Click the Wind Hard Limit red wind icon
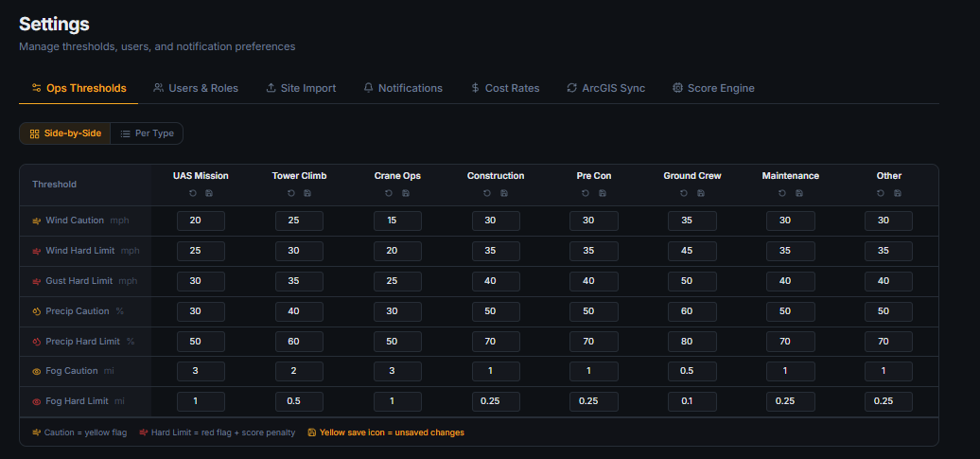The width and height of the screenshot is (980, 459). (36, 251)
